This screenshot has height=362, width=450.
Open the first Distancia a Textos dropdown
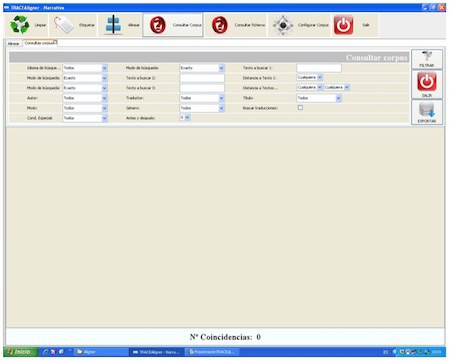310,87
